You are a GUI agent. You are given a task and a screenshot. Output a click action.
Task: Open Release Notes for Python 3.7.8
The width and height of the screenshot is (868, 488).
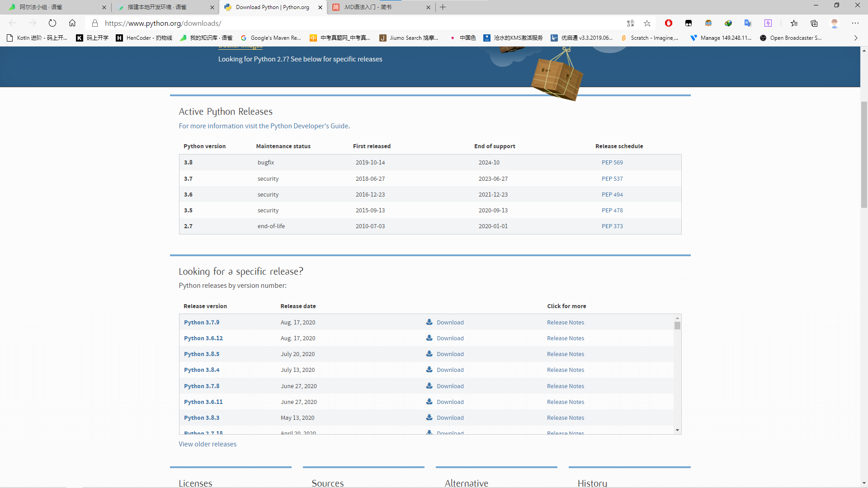566,386
